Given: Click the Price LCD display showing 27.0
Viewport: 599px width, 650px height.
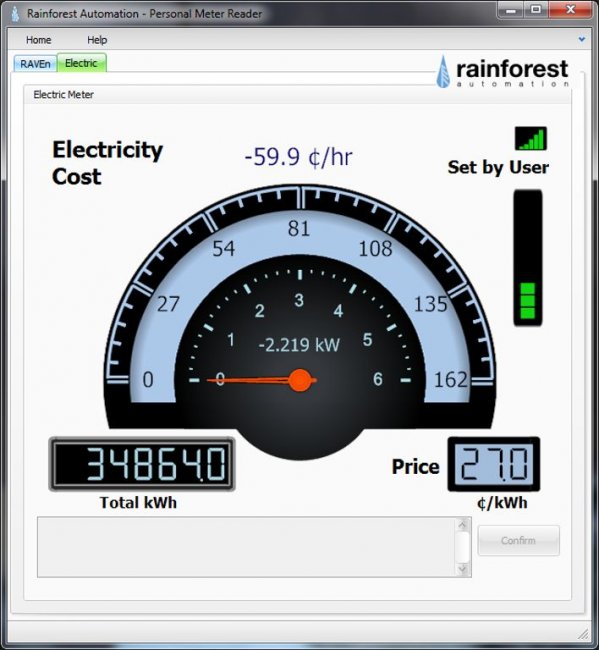Looking at the screenshot, I should (x=494, y=464).
